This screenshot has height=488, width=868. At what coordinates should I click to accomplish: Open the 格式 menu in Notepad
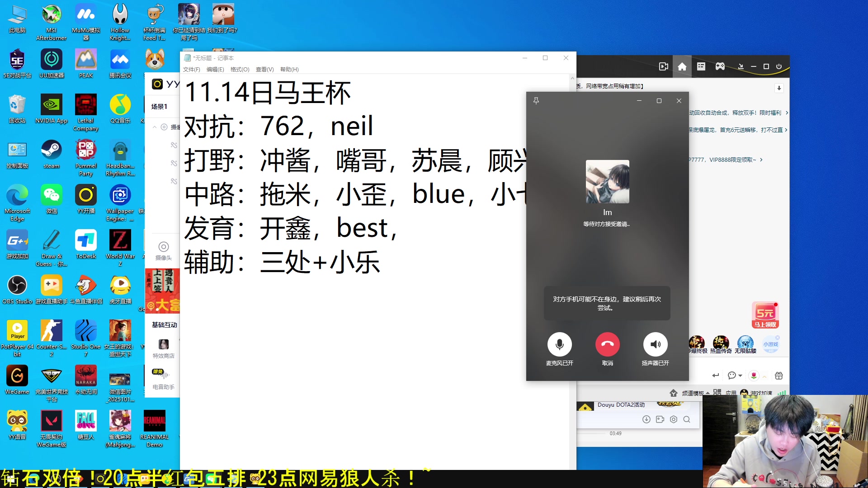tap(241, 70)
